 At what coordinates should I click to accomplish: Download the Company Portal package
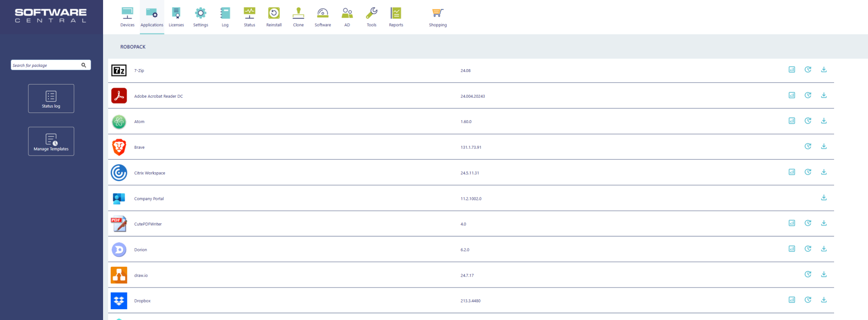click(824, 198)
